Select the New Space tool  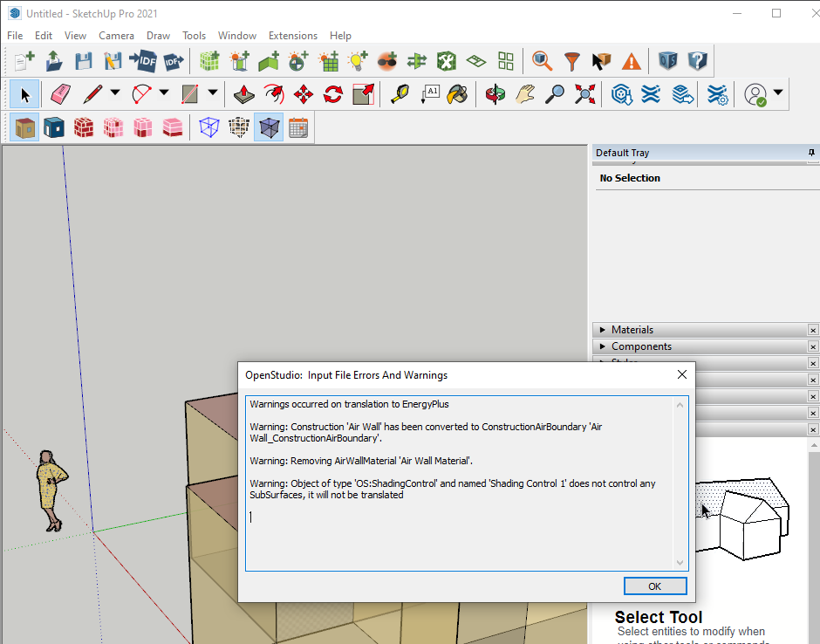pyautogui.click(x=209, y=61)
